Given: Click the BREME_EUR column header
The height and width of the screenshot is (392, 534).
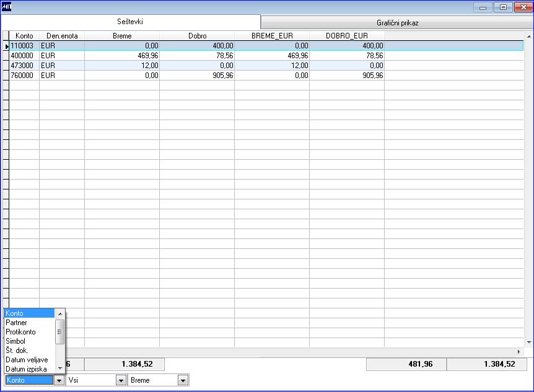Looking at the screenshot, I should [x=272, y=36].
